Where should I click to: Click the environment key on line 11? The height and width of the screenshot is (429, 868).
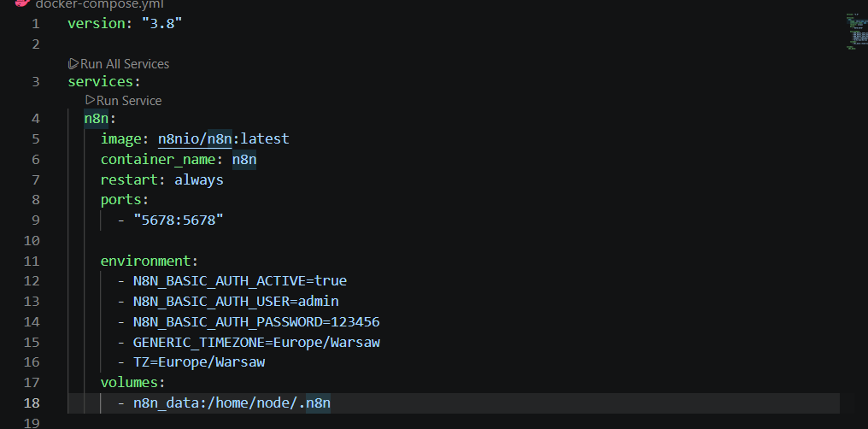(x=145, y=261)
